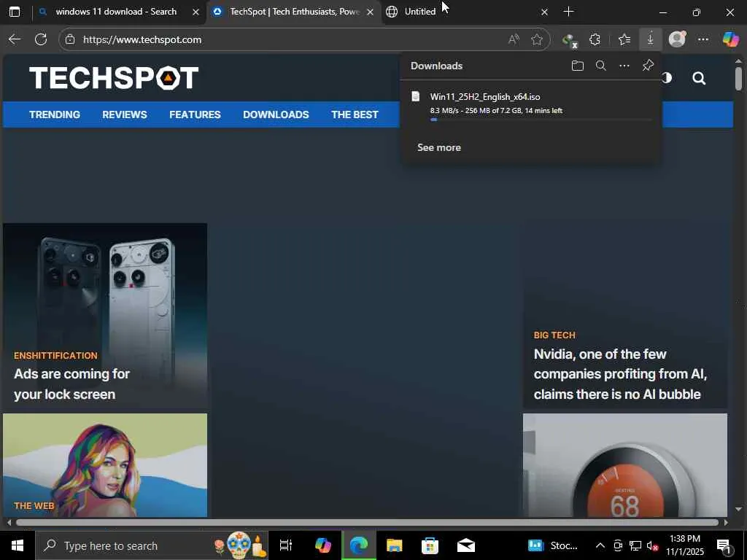Click the vertical page scrollbar thumb
Screen dimensions: 747x560
(x=738, y=79)
